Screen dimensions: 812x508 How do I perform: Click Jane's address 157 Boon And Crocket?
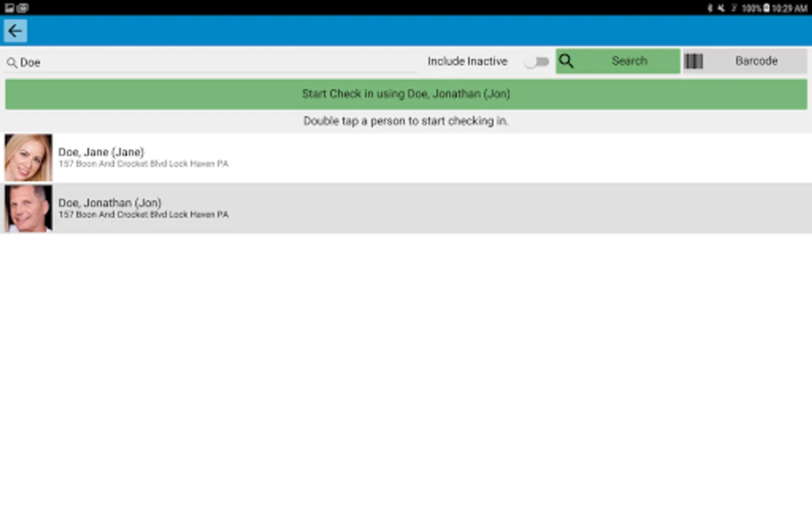[143, 164]
